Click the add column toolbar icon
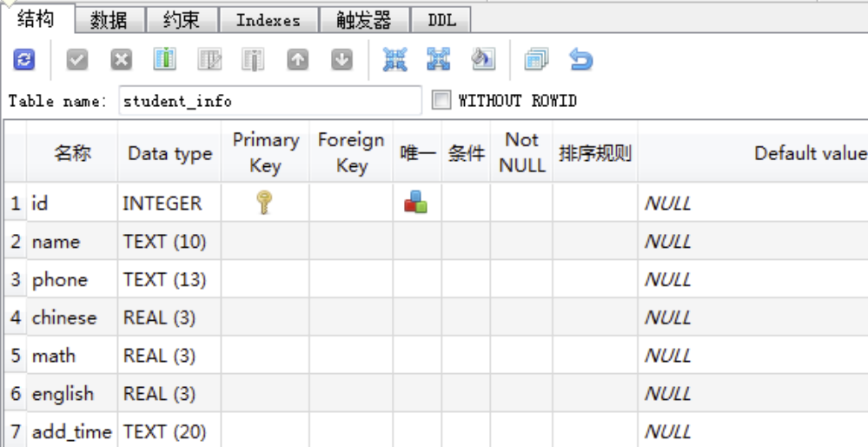This screenshot has height=447, width=868. point(165,60)
